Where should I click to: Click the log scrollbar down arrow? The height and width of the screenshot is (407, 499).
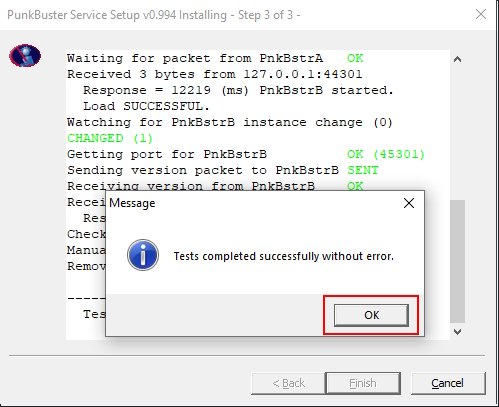point(458,332)
